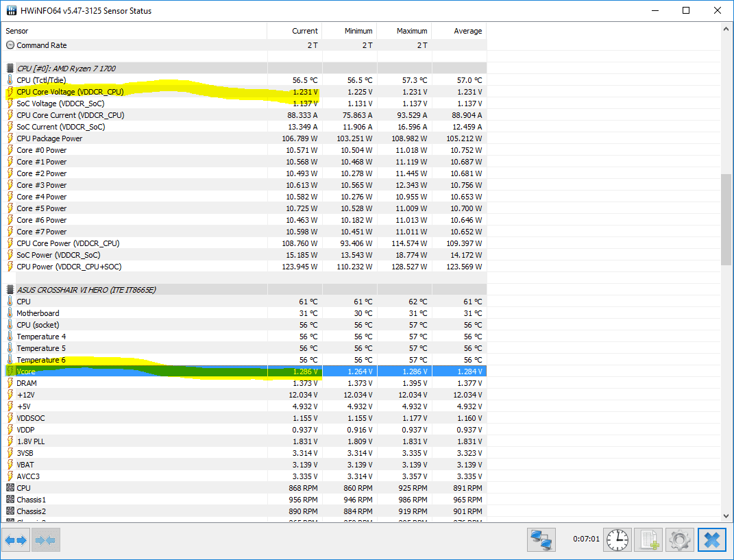This screenshot has height=560, width=734.
Task: Reset the clock timer button
Action: [x=617, y=540]
